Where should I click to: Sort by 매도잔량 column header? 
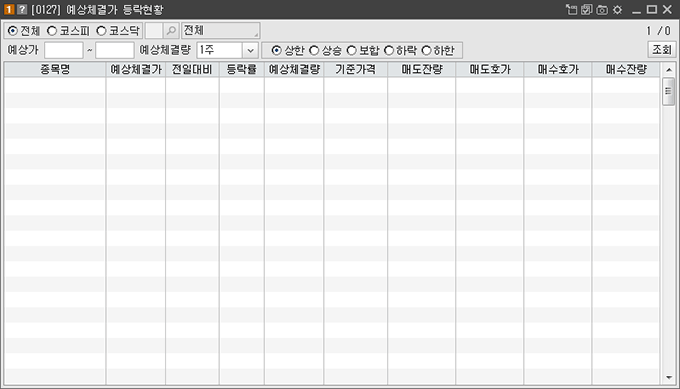click(x=422, y=69)
